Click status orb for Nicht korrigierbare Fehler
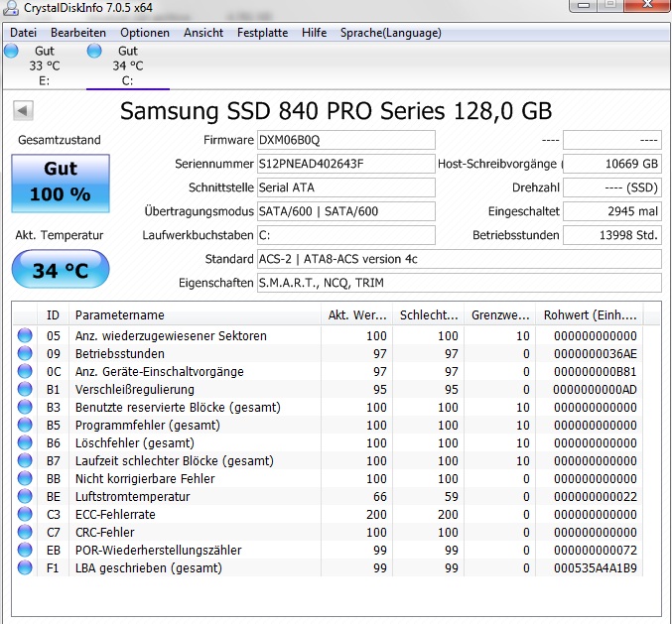672x624 pixels. coord(25,478)
